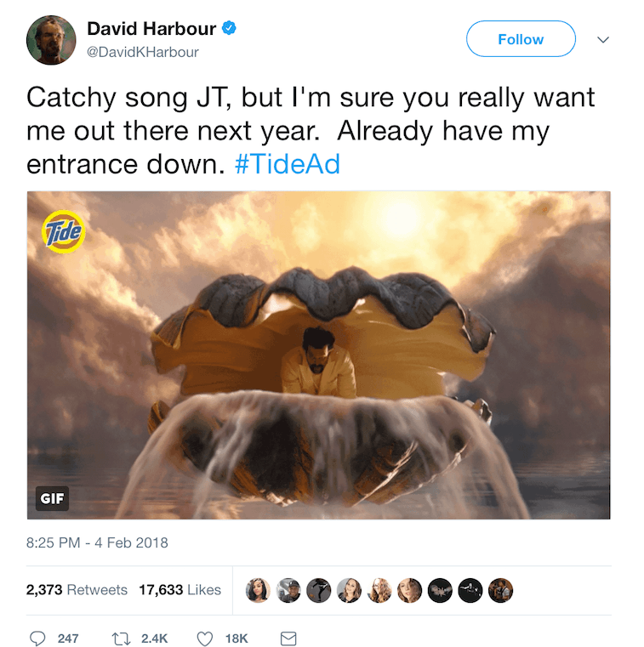
Task: Follow David Harbour
Action: 521,39
